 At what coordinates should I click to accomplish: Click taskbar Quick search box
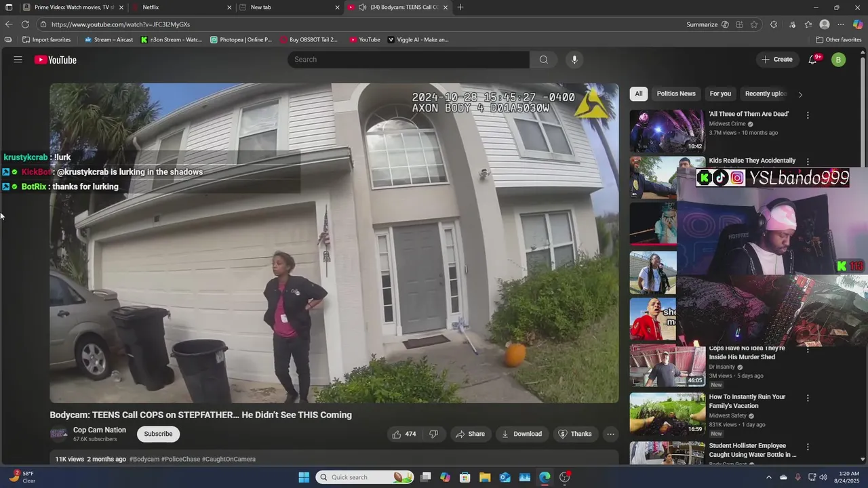click(x=363, y=477)
